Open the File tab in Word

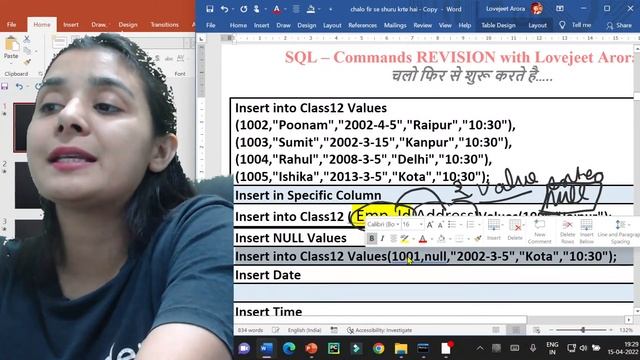click(211, 25)
